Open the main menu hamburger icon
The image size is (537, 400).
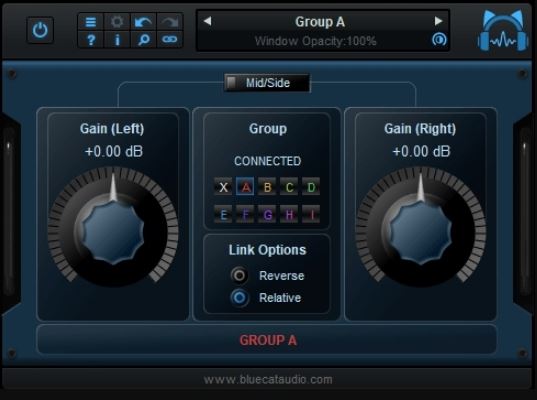click(91, 22)
